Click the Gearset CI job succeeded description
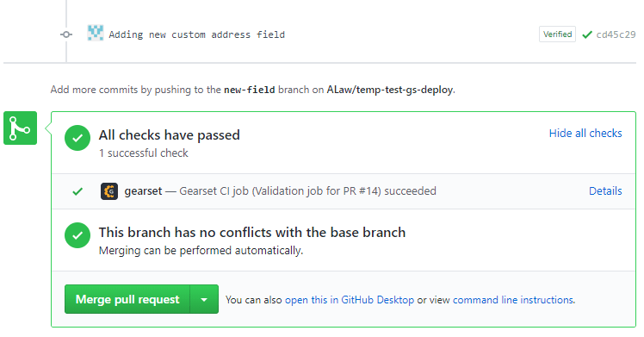Image resolution: width=644 pixels, height=337 pixels. (x=307, y=191)
